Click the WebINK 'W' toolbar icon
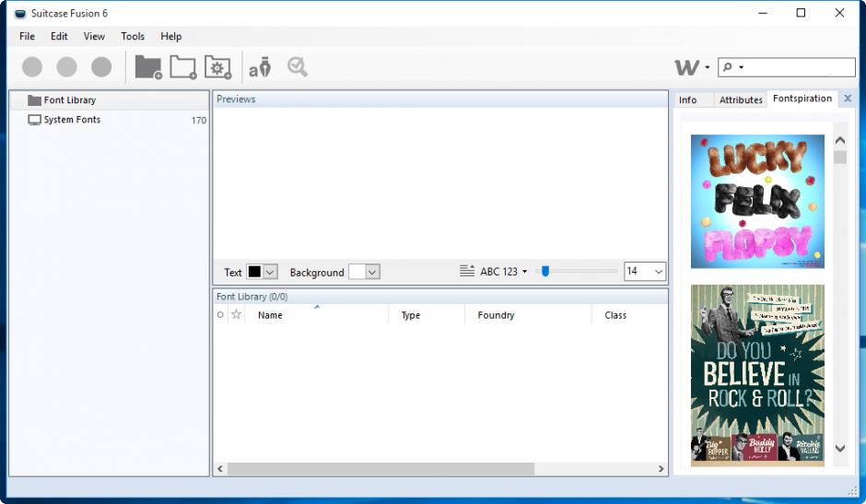The width and height of the screenshot is (866, 504). tap(686, 67)
